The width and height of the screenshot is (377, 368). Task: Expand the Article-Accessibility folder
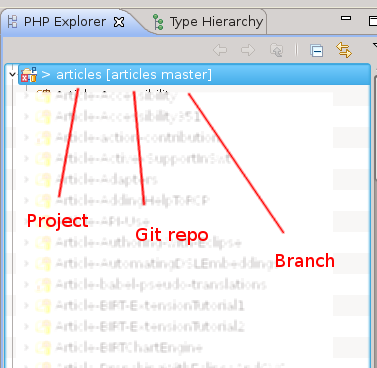27,96
